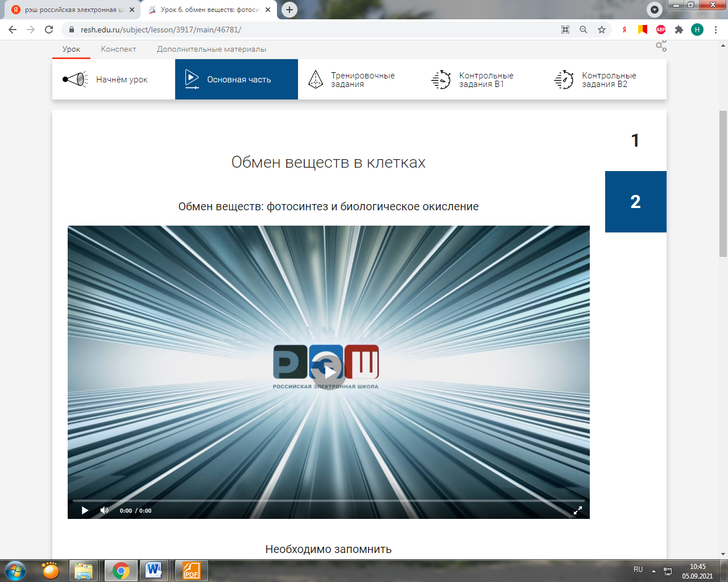
Task: Reload the page
Action: coord(49,30)
